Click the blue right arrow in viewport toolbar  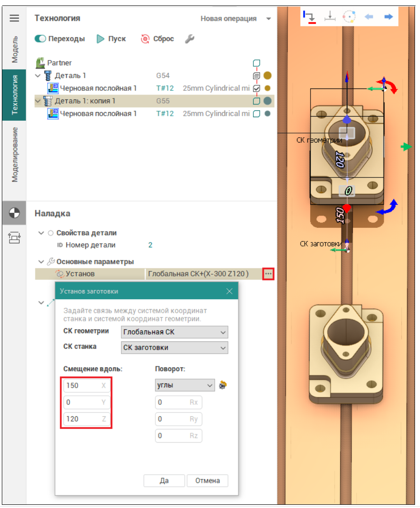click(388, 17)
